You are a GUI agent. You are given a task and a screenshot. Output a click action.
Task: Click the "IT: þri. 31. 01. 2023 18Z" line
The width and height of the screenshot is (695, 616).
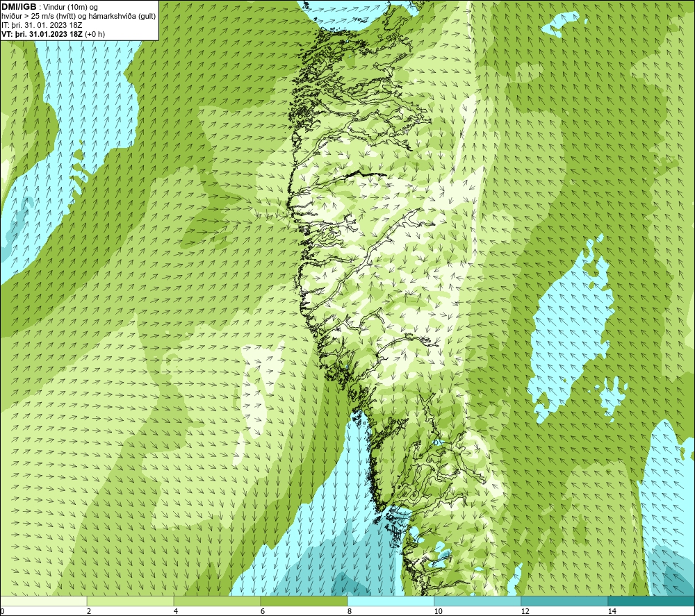click(42, 25)
